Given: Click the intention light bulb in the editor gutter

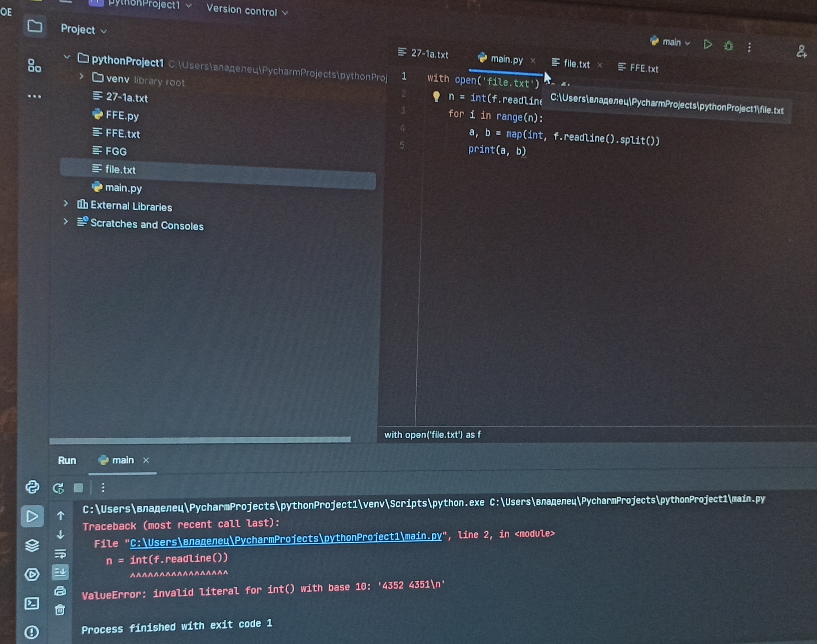Looking at the screenshot, I should [438, 96].
